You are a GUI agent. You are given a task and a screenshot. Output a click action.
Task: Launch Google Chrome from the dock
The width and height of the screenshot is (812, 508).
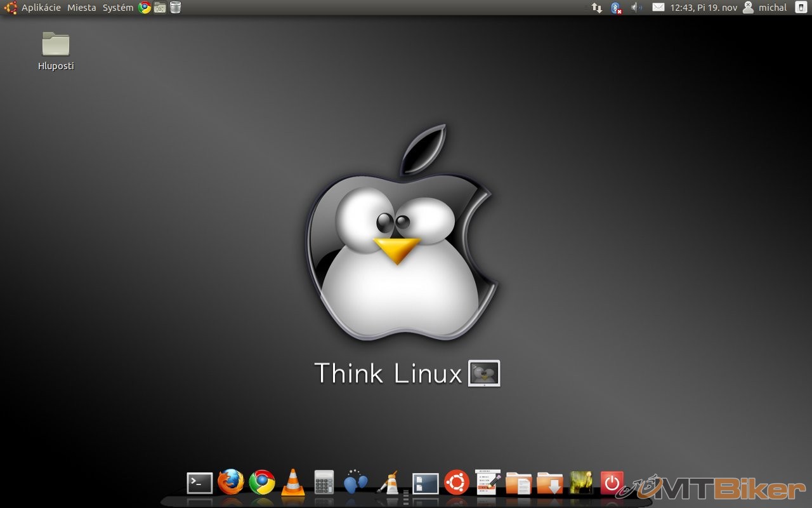[x=262, y=483]
